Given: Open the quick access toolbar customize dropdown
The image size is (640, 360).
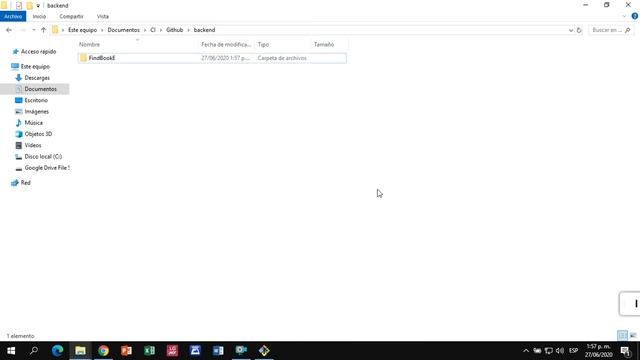Looking at the screenshot, I should tap(38, 6).
